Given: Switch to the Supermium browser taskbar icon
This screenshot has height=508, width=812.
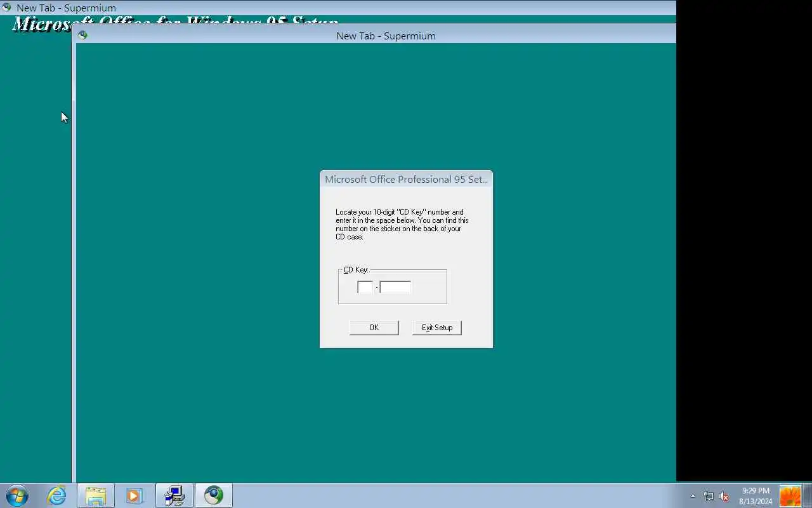Looking at the screenshot, I should point(214,495).
